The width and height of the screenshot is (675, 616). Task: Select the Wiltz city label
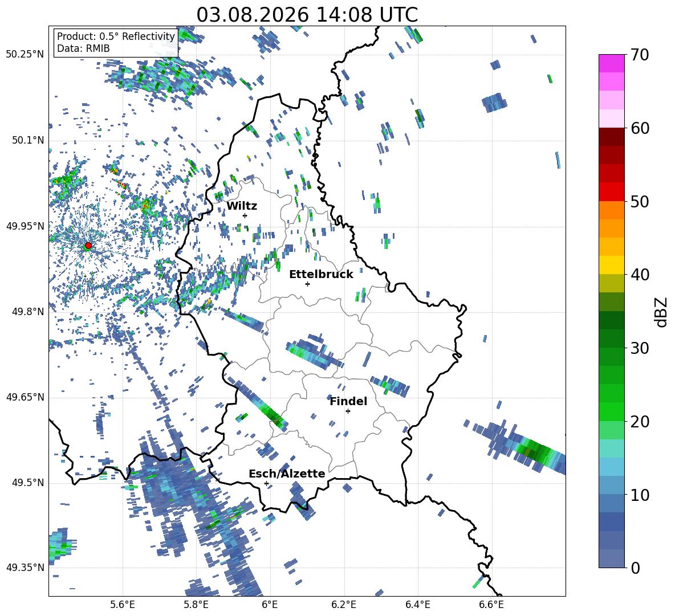(x=242, y=206)
